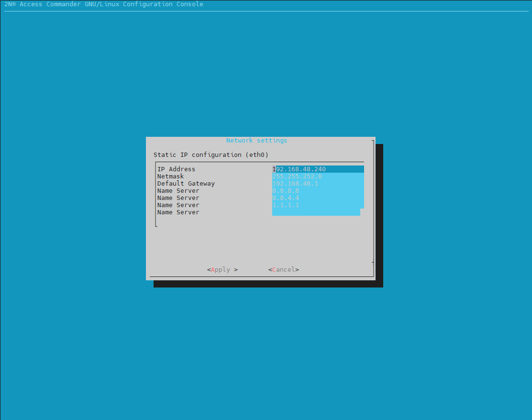Viewport: 532px width, 420px height.
Task: Click the Static IP configuration (eth0) heading
Action: point(211,155)
